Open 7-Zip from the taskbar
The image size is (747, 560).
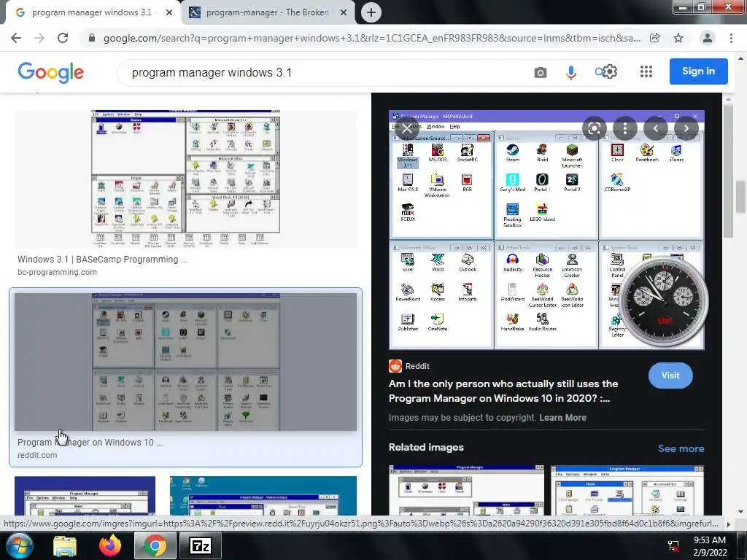click(200, 545)
